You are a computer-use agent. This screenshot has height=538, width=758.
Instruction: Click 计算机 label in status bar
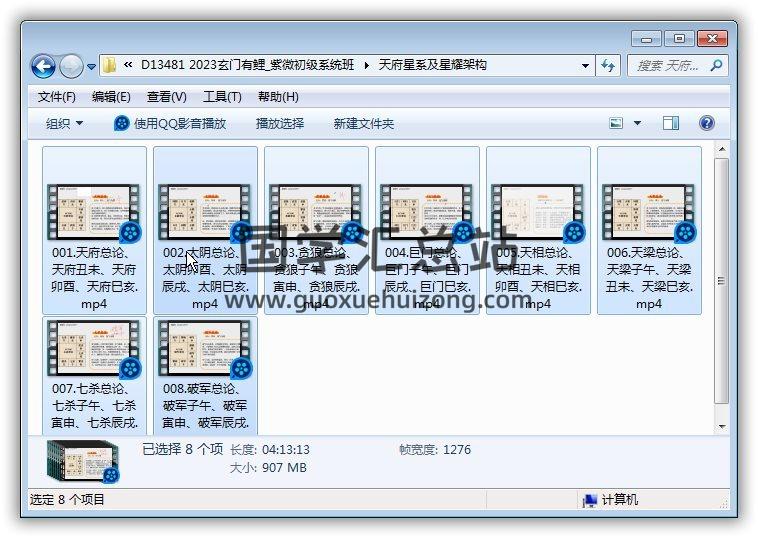[620, 499]
